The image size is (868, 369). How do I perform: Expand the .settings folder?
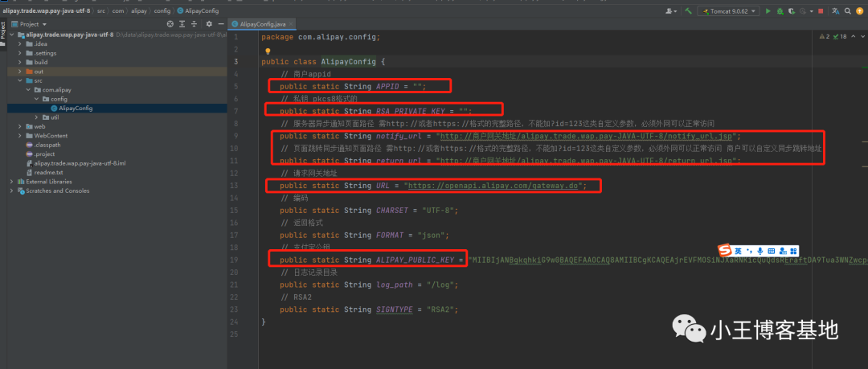coord(20,53)
